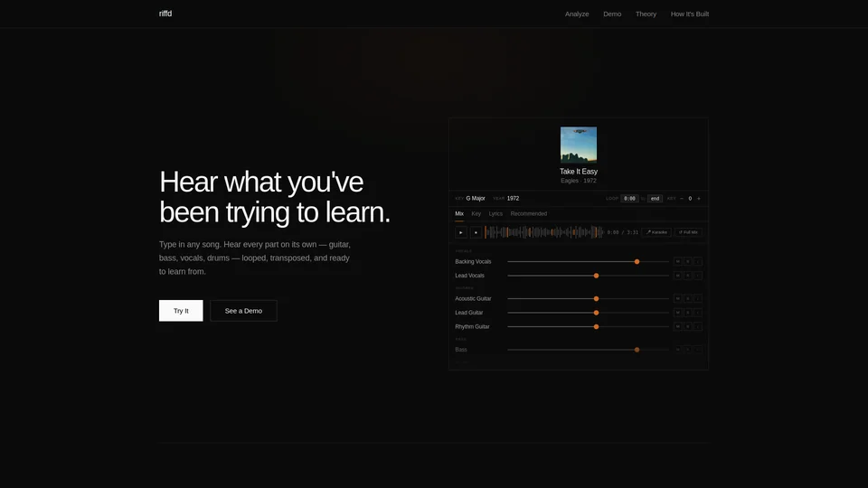Click the riffd logo

[x=165, y=14]
